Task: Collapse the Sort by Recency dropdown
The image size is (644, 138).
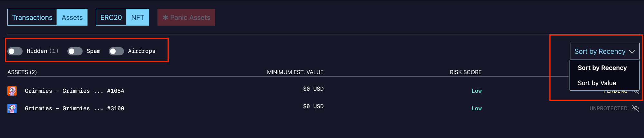Action: (605, 51)
